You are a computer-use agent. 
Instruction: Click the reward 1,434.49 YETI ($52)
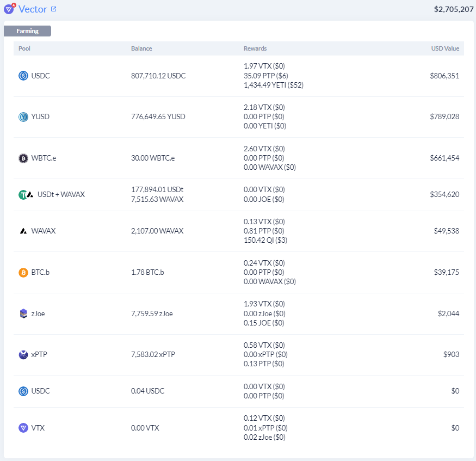(273, 85)
